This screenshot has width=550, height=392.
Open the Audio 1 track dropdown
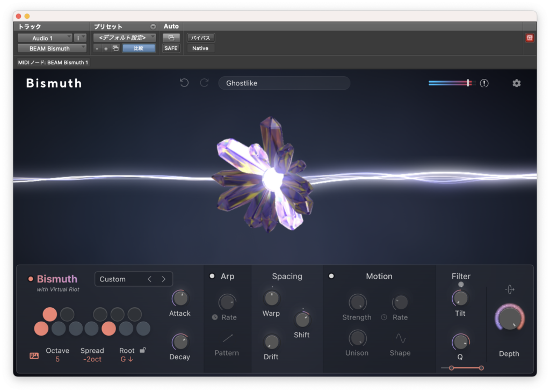point(45,38)
